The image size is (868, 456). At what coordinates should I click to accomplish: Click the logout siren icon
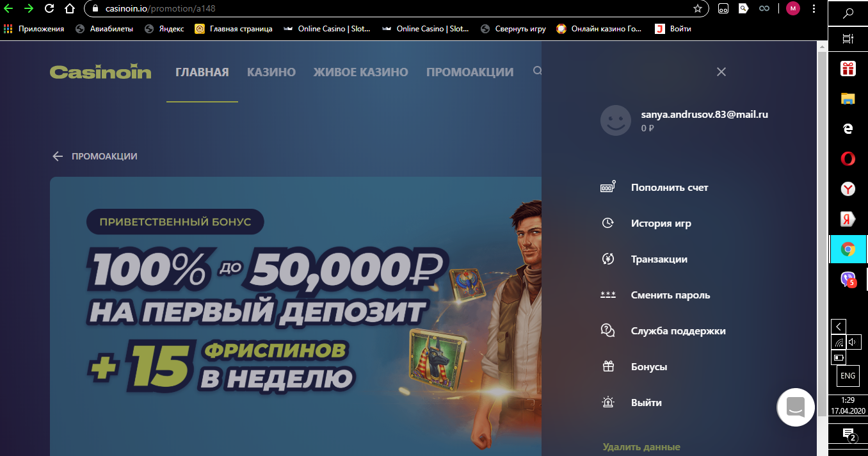608,402
